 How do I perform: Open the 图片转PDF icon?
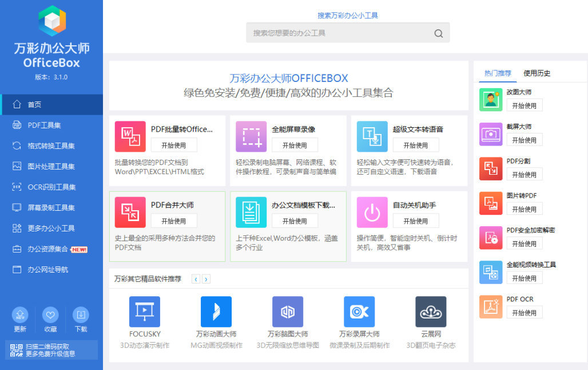coord(491,203)
